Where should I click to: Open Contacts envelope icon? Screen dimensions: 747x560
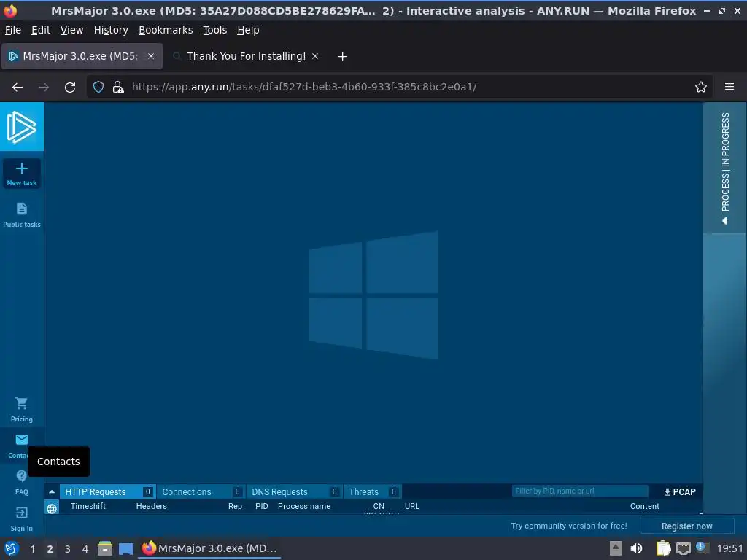point(21,440)
